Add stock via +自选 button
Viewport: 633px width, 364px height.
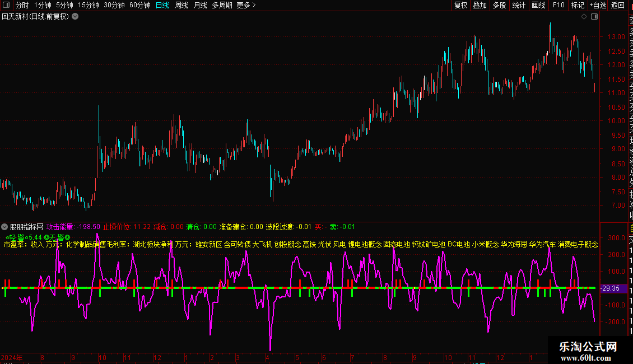597,5
